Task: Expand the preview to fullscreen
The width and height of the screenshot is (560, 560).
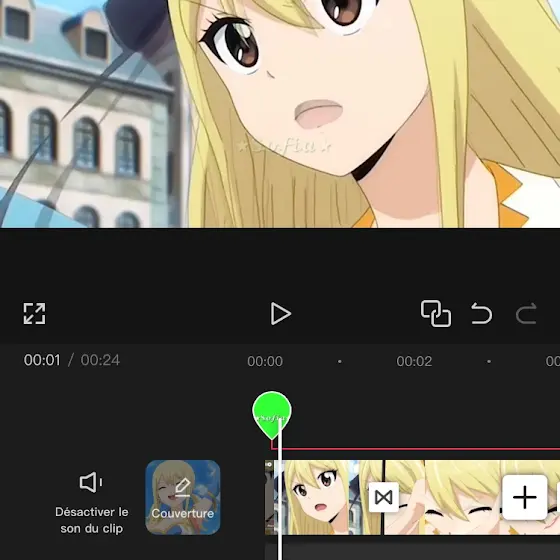Action: click(34, 314)
